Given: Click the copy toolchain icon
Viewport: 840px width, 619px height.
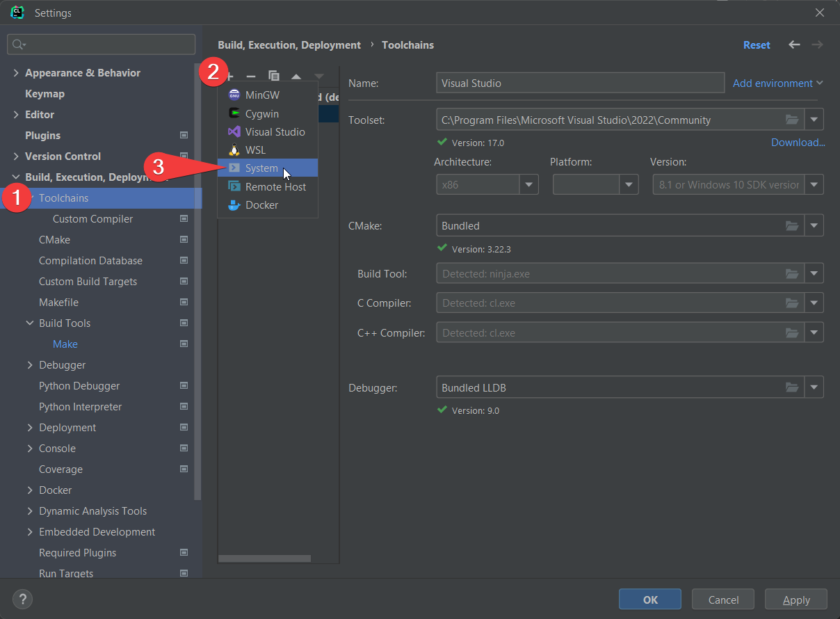Looking at the screenshot, I should (274, 77).
